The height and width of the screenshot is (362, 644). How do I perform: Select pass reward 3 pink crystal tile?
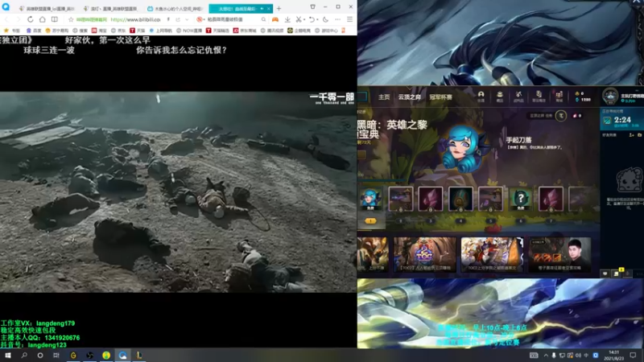click(x=431, y=199)
